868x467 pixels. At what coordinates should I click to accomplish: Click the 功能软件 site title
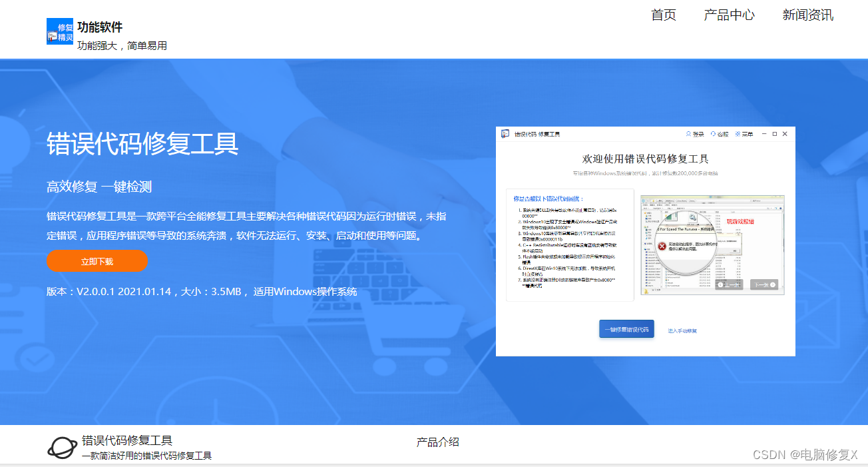(100, 27)
